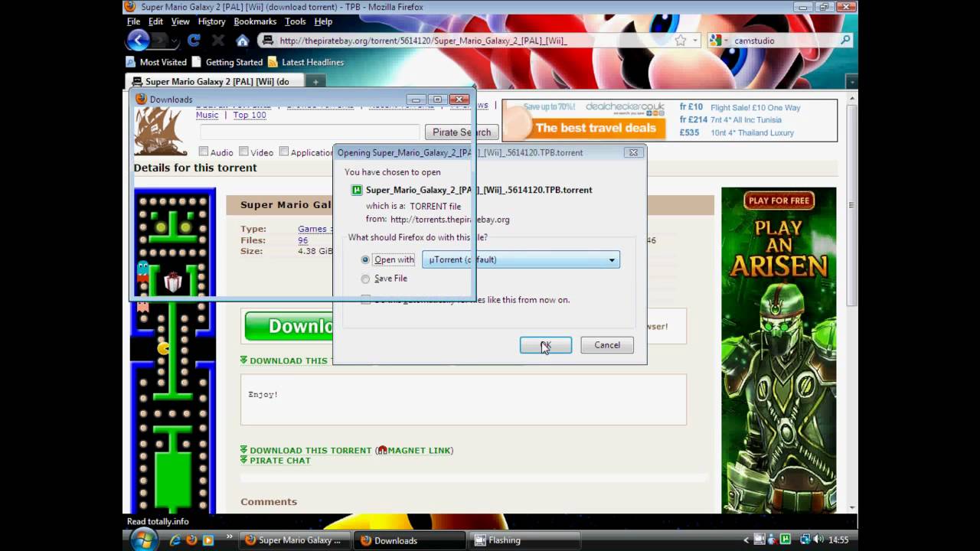Click OK in the opening file dialog
This screenshot has height=551, width=980.
pos(545,345)
